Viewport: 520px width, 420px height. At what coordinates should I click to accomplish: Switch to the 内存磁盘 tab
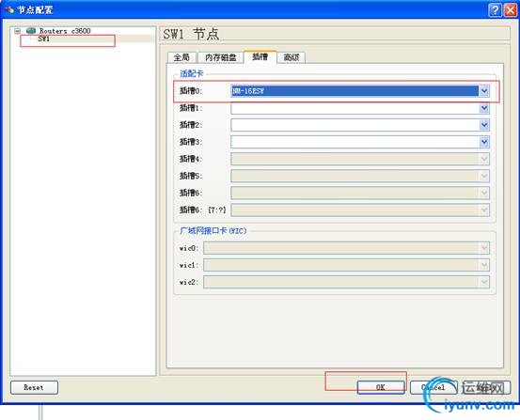click(221, 57)
